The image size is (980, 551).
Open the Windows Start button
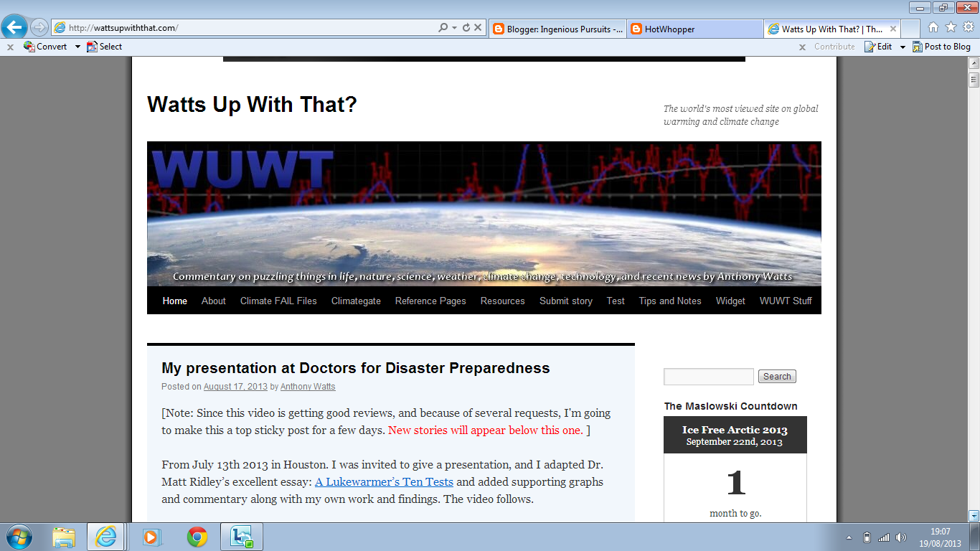19,537
